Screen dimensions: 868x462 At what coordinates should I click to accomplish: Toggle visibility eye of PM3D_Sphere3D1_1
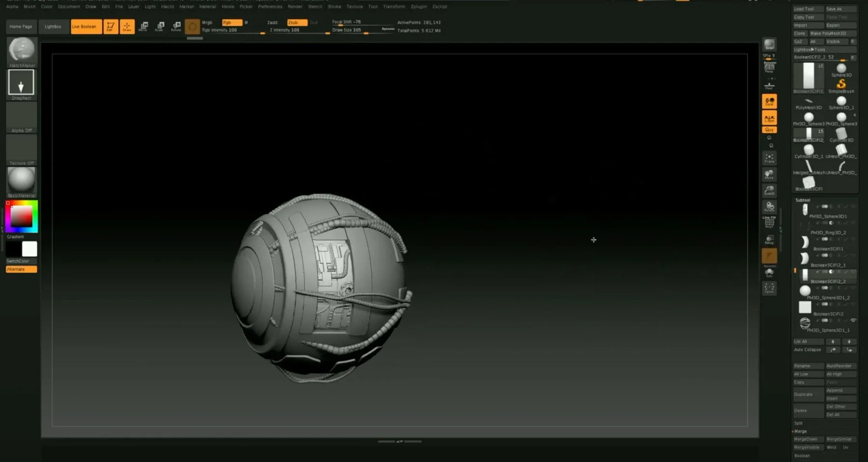click(853, 320)
